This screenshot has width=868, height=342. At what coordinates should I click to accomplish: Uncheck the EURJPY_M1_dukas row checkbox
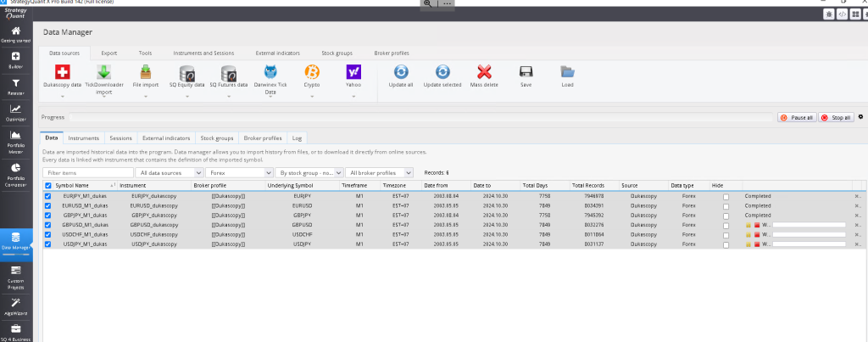(x=47, y=196)
